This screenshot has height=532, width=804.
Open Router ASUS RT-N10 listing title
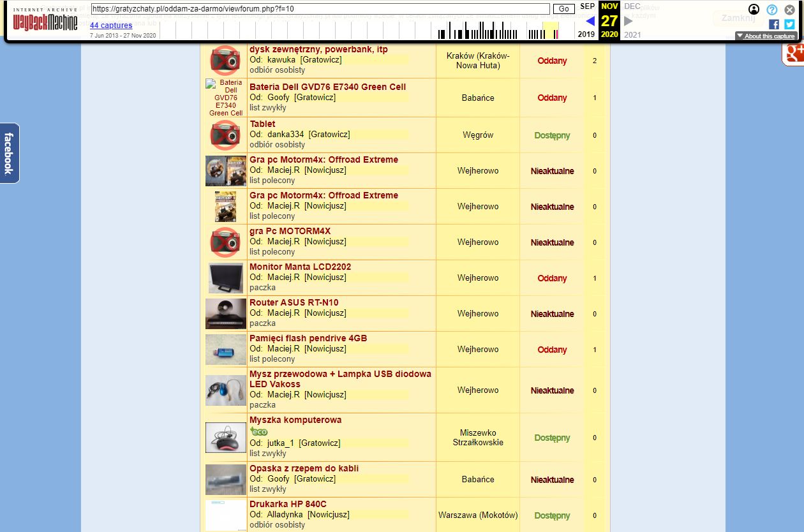pyautogui.click(x=294, y=302)
